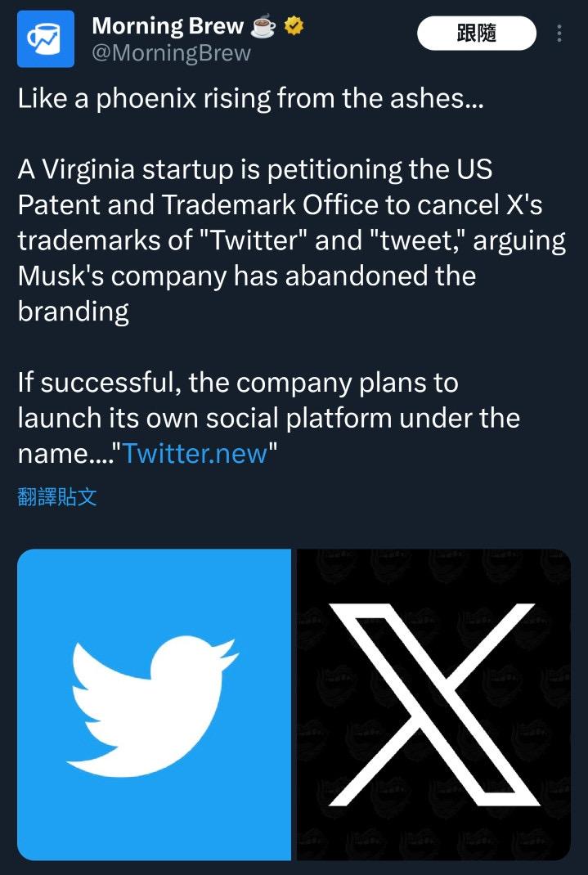This screenshot has height=875, width=588.
Task: Open the Twitter.new link
Action: click(195, 454)
